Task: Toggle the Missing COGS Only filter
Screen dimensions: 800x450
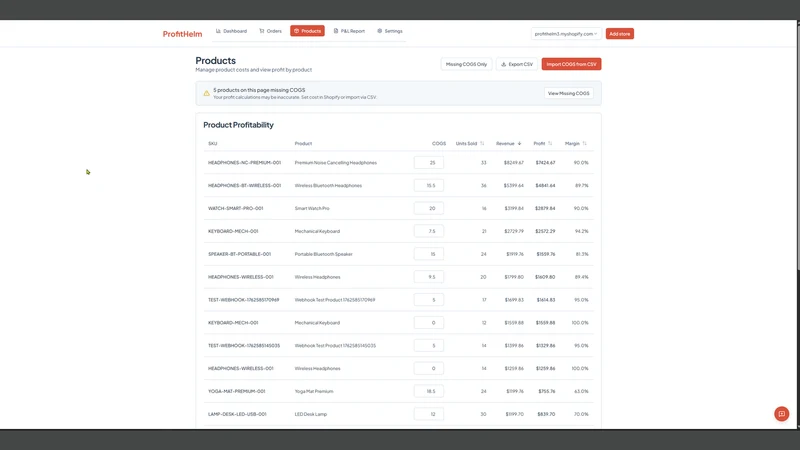Action: coord(466,64)
